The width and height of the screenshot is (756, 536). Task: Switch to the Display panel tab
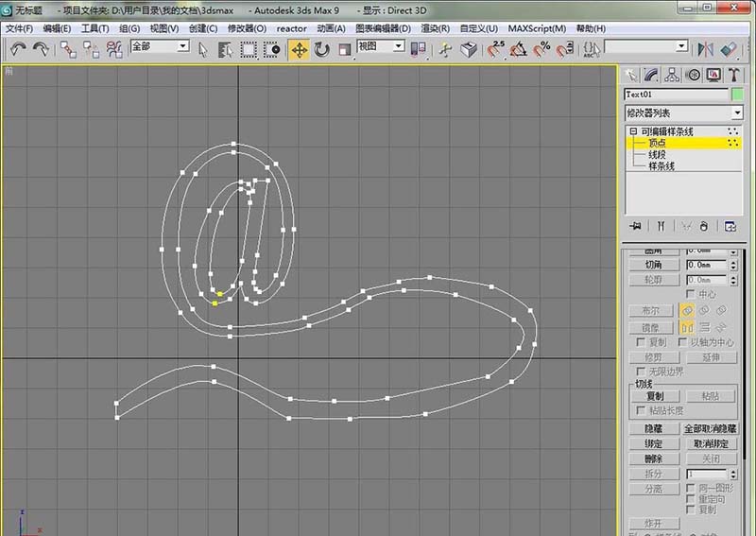(713, 75)
